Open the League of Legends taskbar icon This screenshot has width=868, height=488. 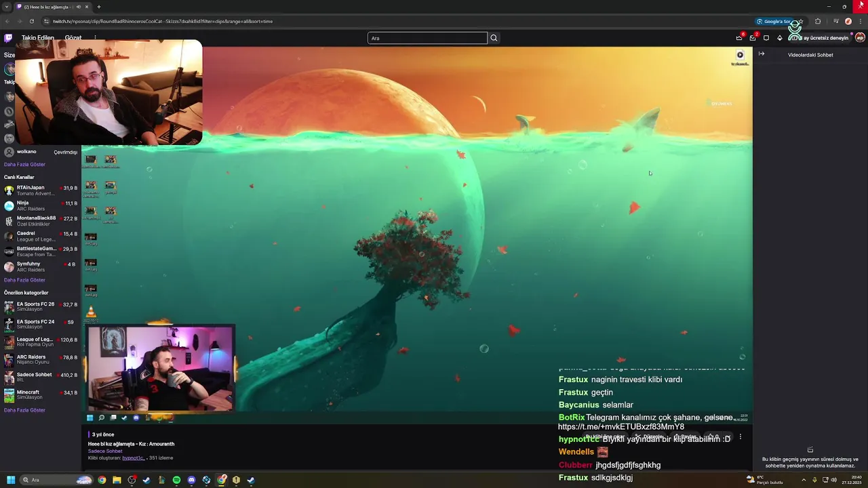coord(161,480)
